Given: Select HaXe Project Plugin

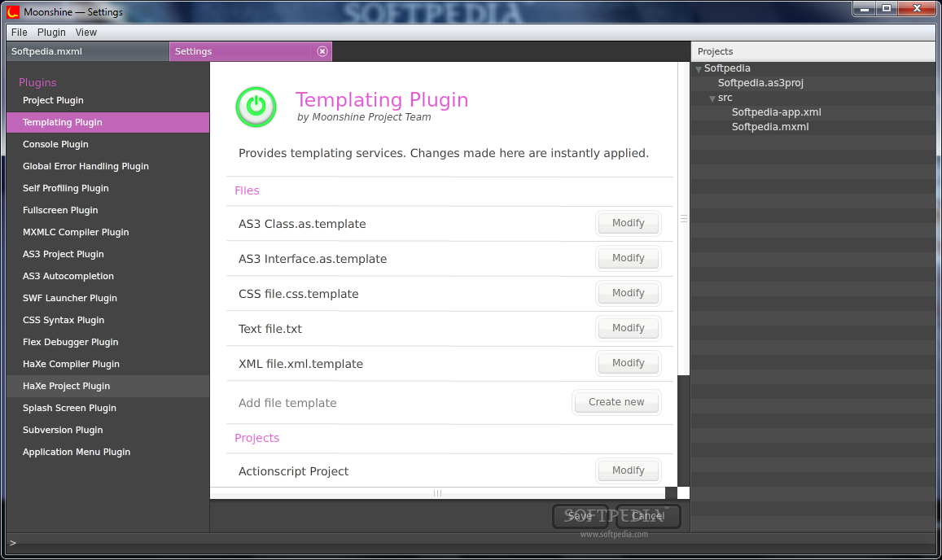Looking at the screenshot, I should 108,386.
